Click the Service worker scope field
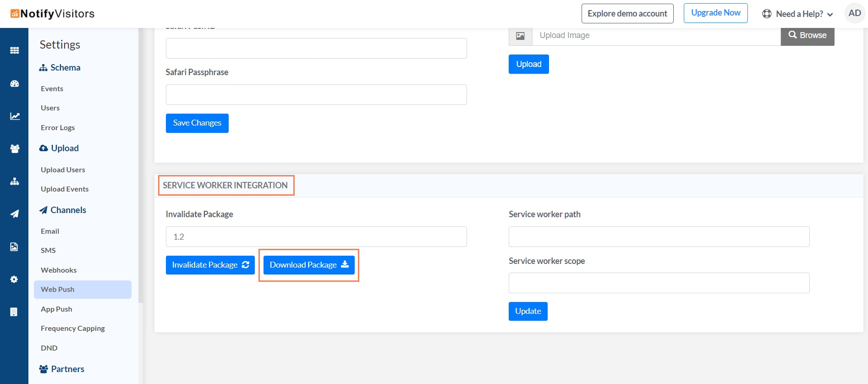The height and width of the screenshot is (384, 868). pyautogui.click(x=659, y=283)
